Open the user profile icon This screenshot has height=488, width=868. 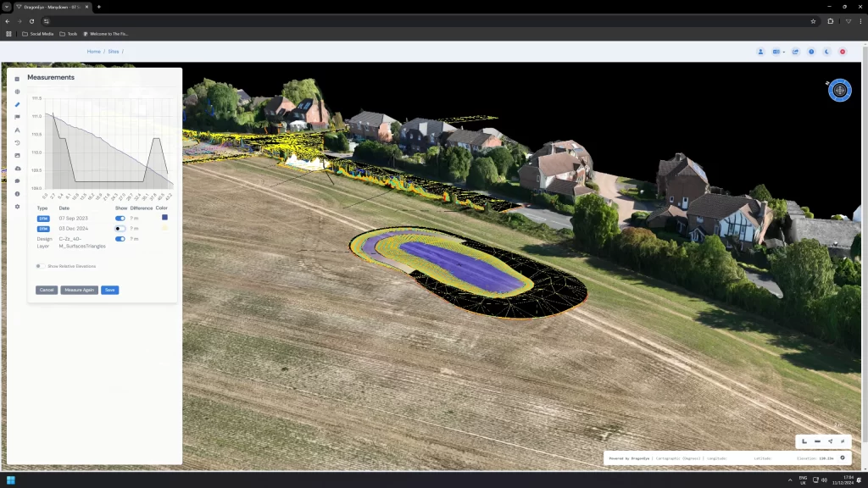point(761,52)
